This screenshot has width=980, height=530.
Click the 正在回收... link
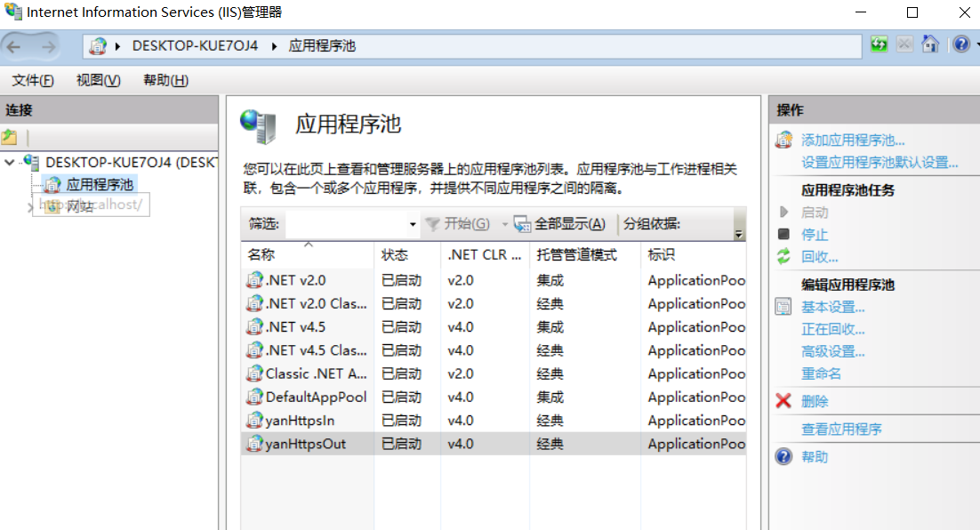[833, 329]
